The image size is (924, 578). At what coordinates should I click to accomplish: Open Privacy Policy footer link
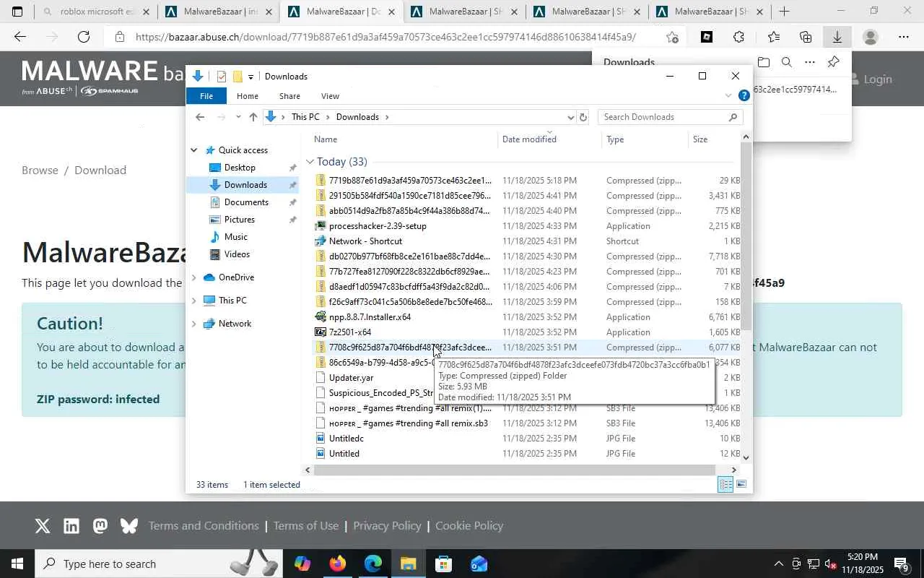point(387,526)
